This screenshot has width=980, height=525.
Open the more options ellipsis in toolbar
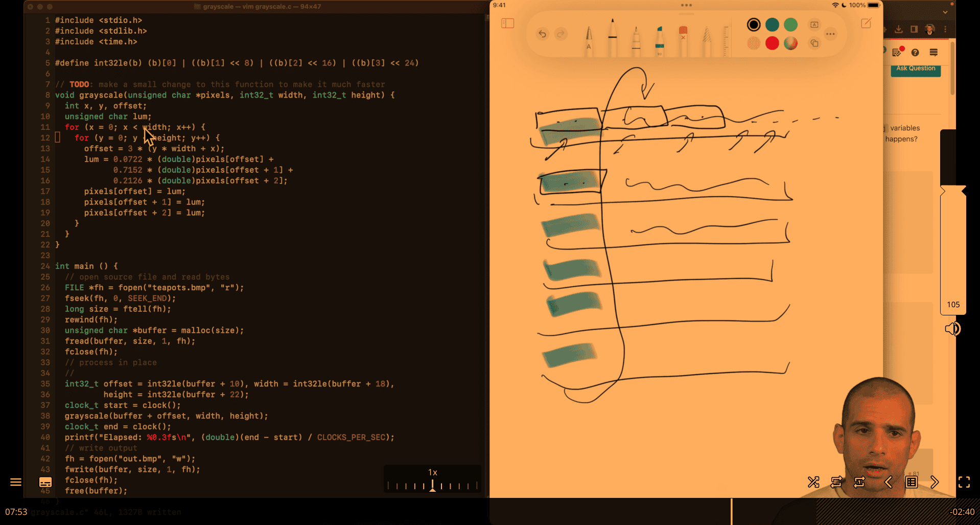(x=830, y=34)
